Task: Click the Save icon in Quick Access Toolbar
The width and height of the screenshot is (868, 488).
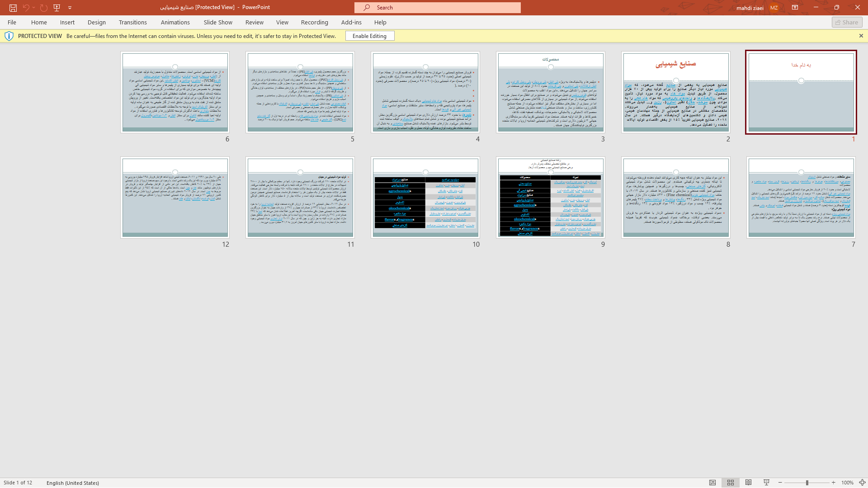Action: [13, 7]
